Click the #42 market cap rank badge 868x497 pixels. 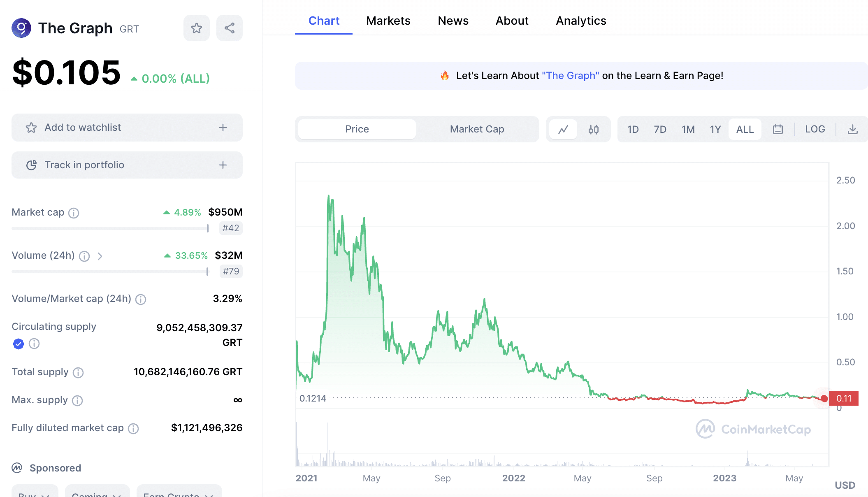point(231,228)
